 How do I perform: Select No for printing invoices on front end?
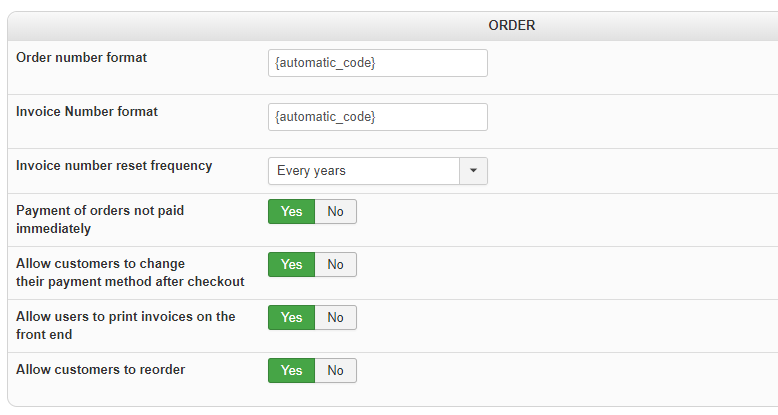pos(335,317)
